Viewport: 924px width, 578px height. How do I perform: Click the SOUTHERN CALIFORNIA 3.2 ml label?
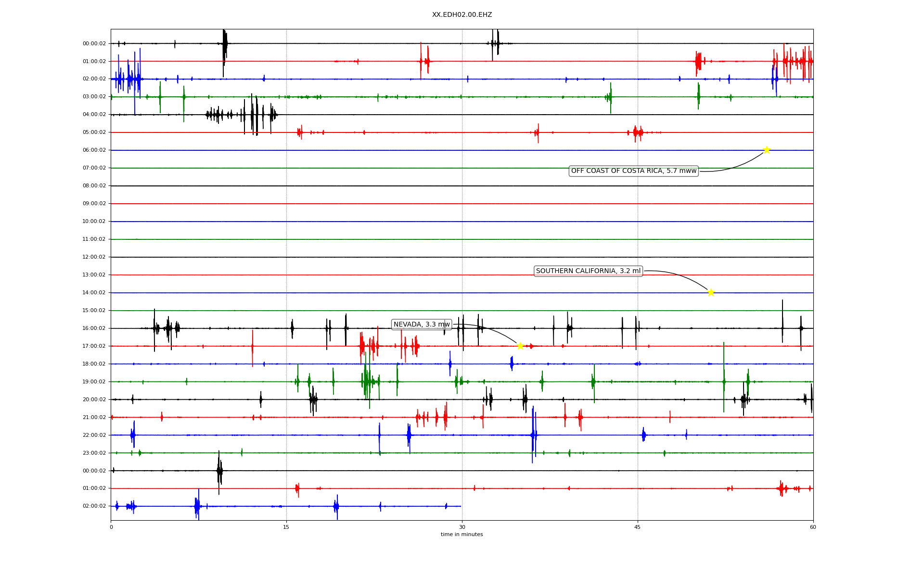click(x=588, y=271)
